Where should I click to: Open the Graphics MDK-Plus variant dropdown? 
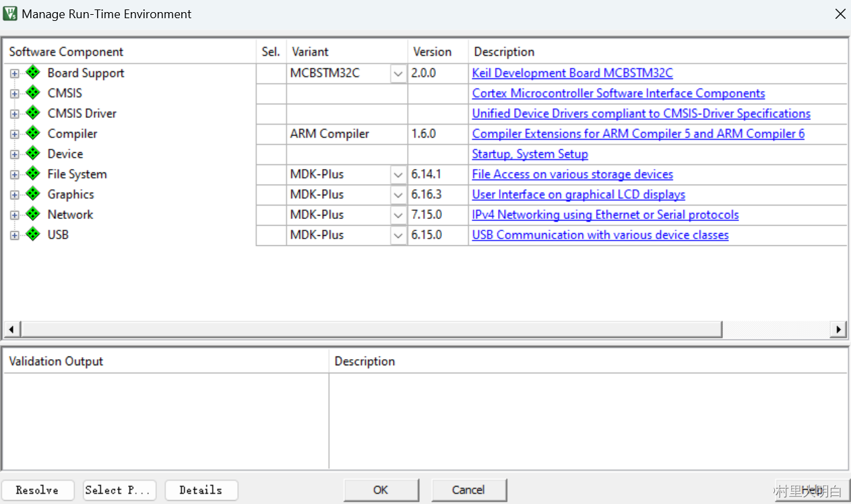[x=398, y=195]
